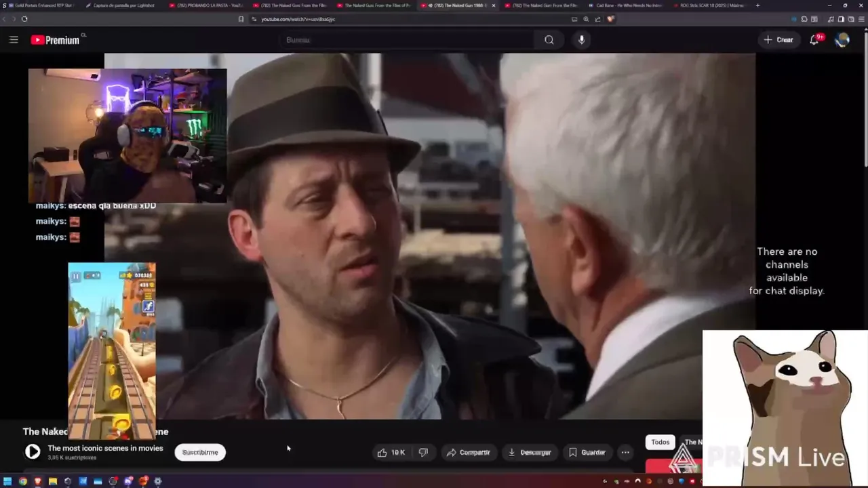
Task: Open the YouTube hamburger guide menu
Action: (x=14, y=40)
